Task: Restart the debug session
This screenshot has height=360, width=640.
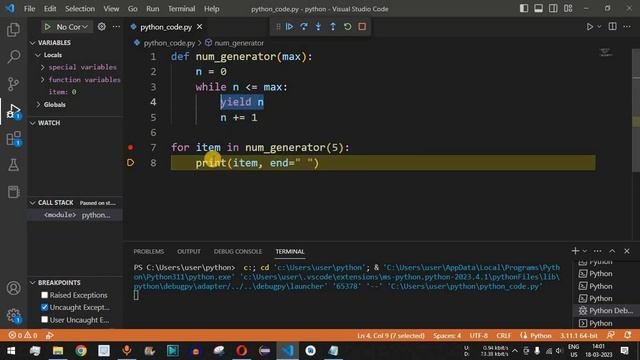Action: click(347, 27)
